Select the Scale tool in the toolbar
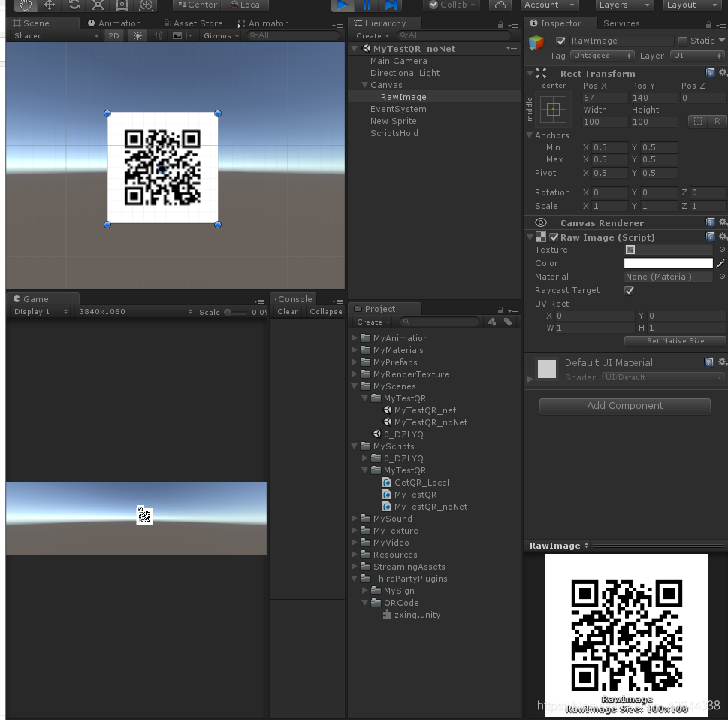 [x=97, y=6]
